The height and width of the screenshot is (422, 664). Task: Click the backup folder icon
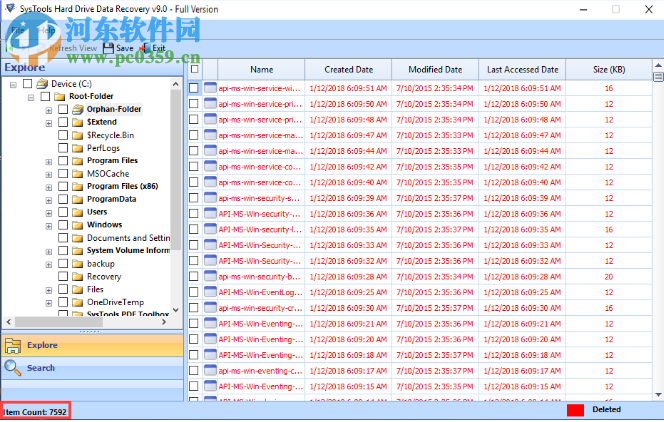77,264
